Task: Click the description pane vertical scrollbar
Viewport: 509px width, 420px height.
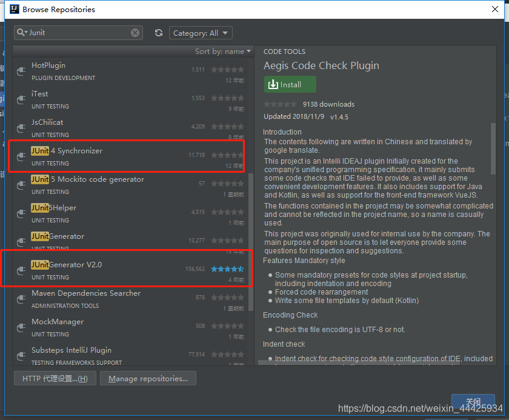Action: (x=493, y=148)
